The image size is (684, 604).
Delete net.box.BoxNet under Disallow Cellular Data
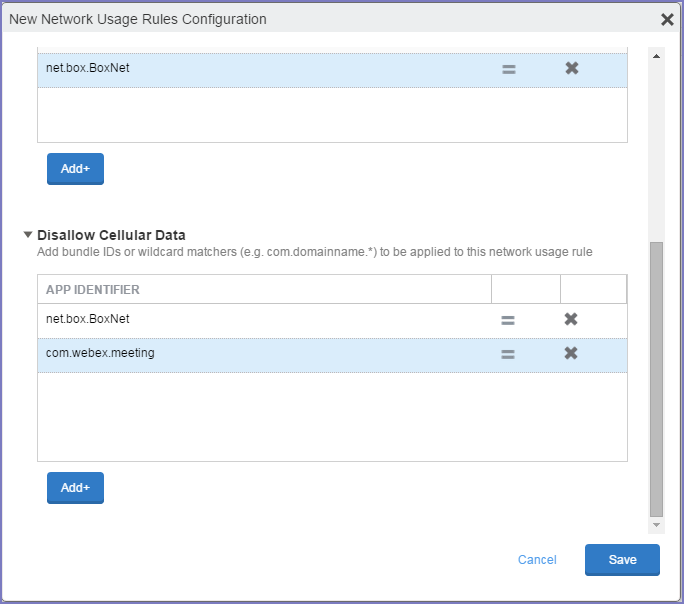point(571,319)
